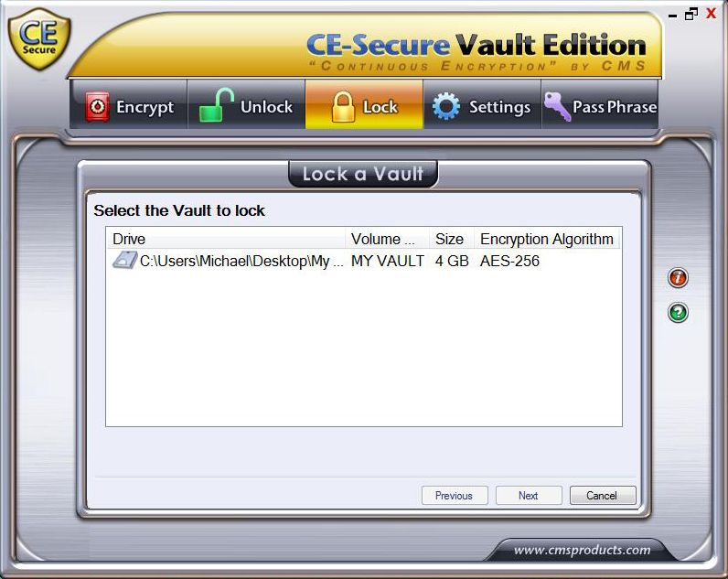Click the red safe Encrypt icon

(x=97, y=107)
